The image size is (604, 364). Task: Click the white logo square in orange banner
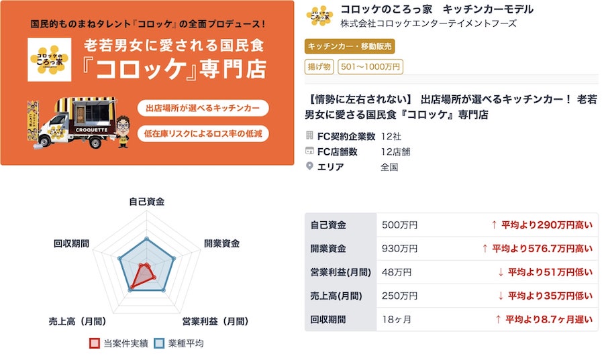point(49,60)
